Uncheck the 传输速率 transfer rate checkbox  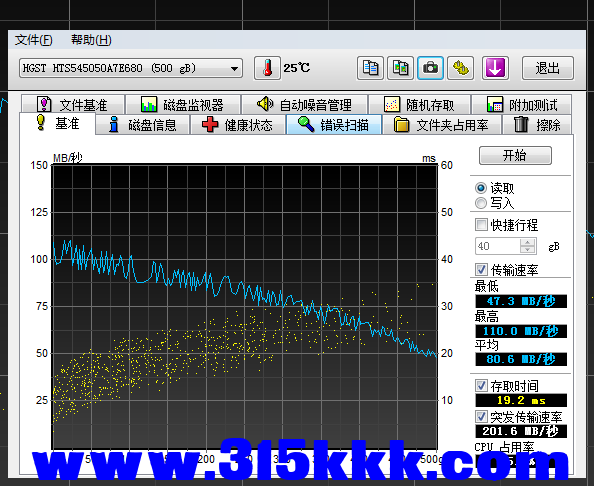pyautogui.click(x=481, y=270)
